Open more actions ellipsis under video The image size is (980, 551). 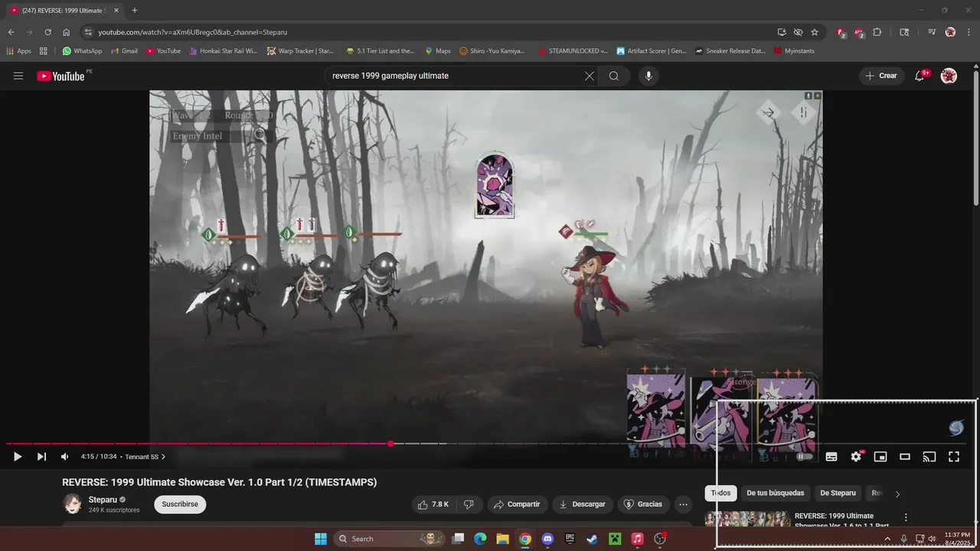[x=683, y=504]
